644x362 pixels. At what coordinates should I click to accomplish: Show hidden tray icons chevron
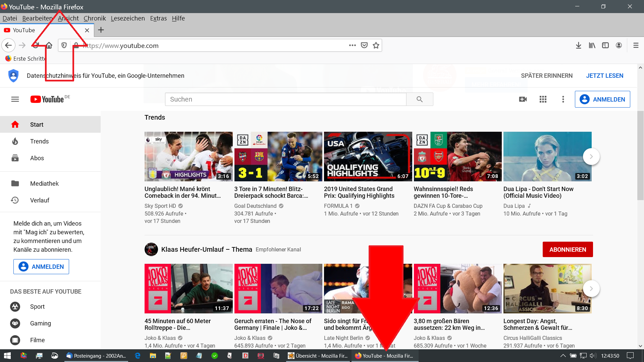click(563, 356)
